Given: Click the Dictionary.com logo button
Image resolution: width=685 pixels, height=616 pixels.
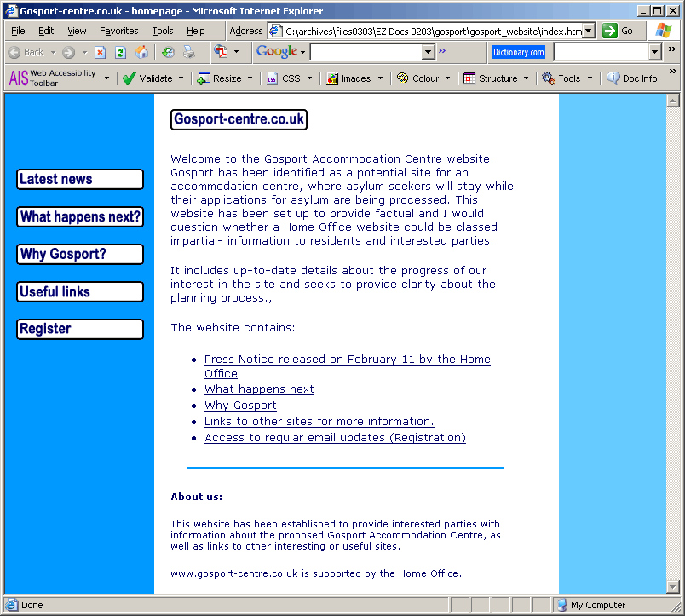Looking at the screenshot, I should [x=519, y=53].
